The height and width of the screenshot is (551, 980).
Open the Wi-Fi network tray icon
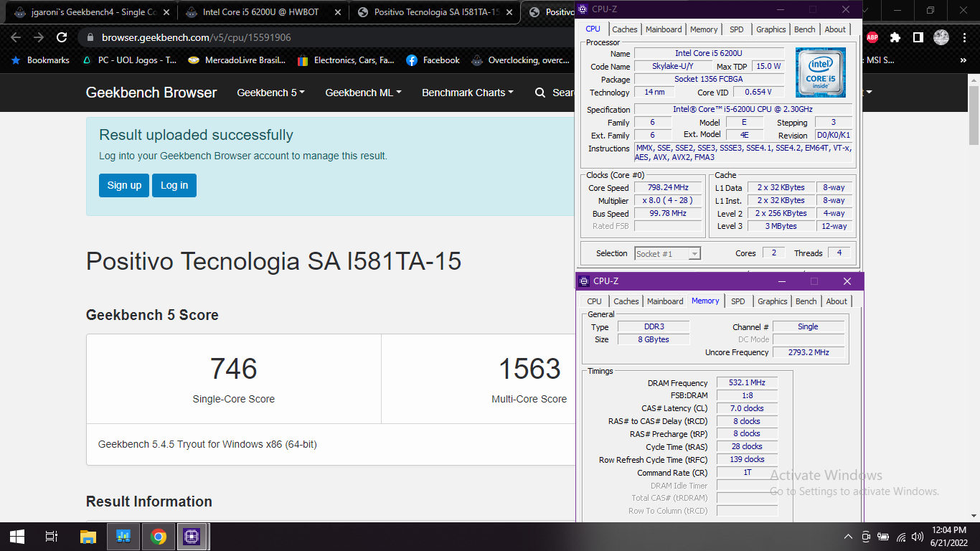coord(901,537)
